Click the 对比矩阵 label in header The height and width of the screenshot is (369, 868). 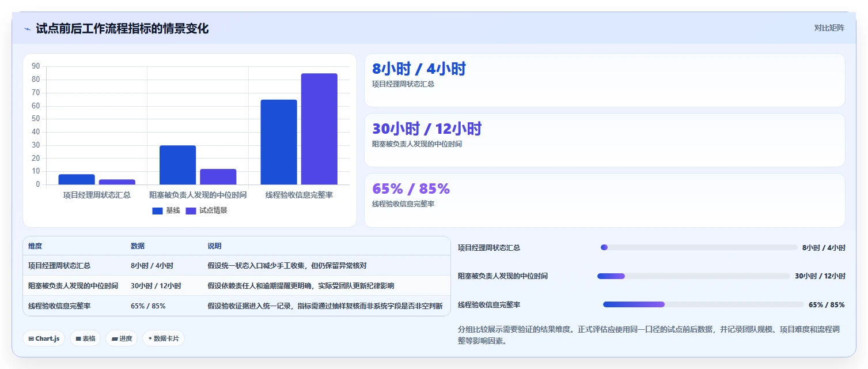coord(829,28)
